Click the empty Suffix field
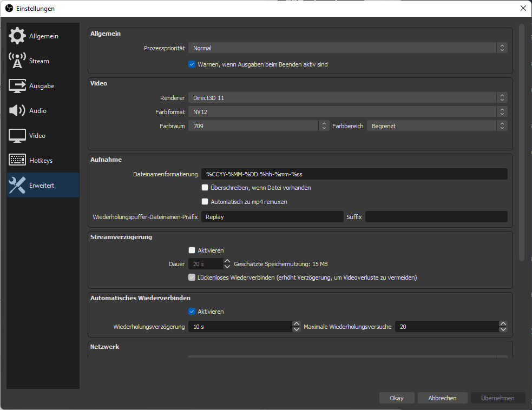This screenshot has height=410, width=532. pos(436,217)
